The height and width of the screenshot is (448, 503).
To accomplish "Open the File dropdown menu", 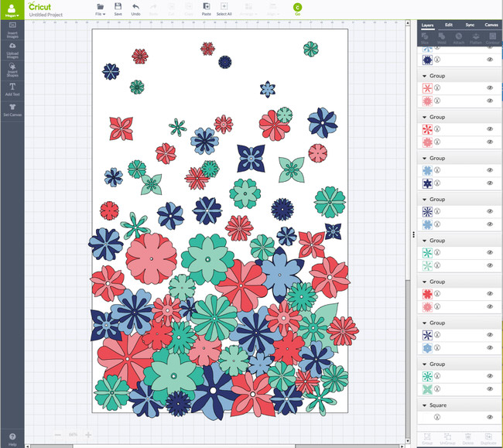I will [100, 9].
